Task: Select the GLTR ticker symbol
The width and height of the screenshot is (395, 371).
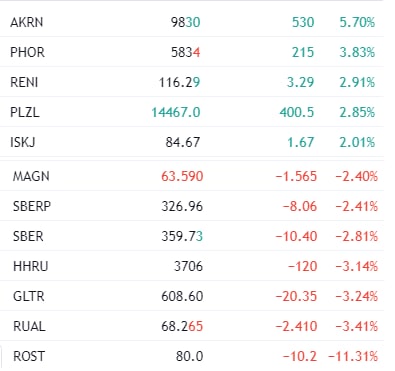Action: [29, 296]
